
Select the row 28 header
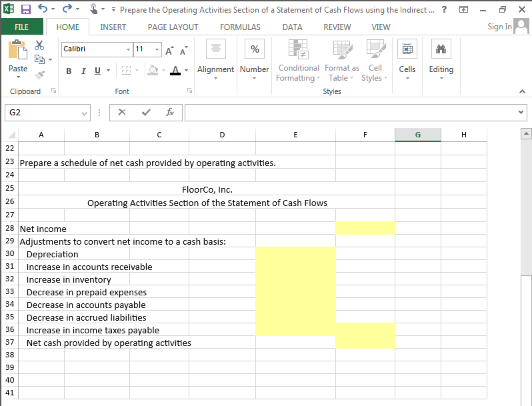(x=10, y=228)
